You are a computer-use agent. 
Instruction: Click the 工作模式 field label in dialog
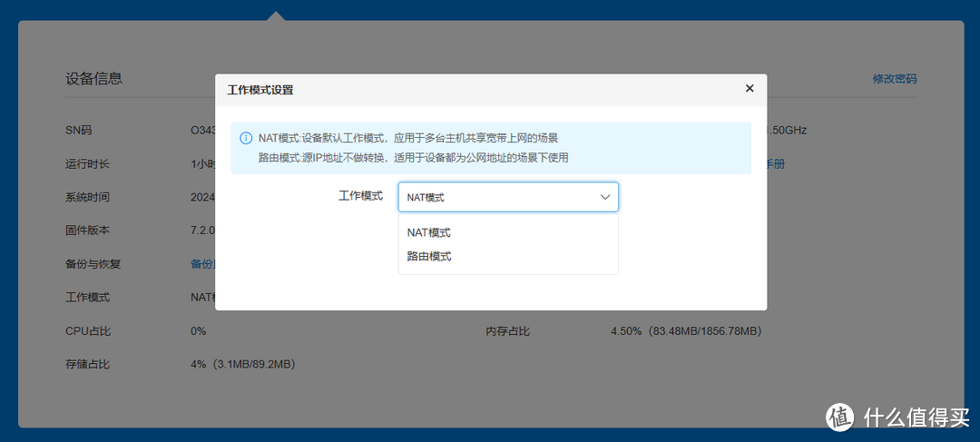pos(360,196)
